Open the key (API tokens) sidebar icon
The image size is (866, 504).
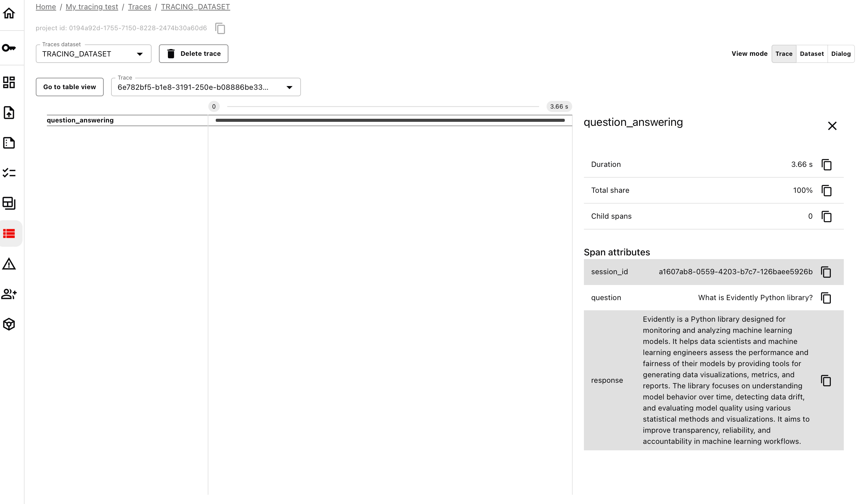[x=9, y=48]
